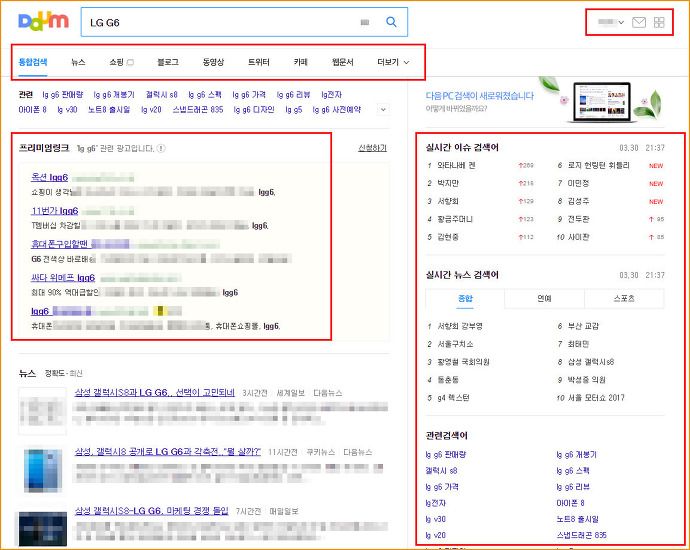Open the 신청하기 link for premium links
The image size is (690, 550).
[x=372, y=148]
